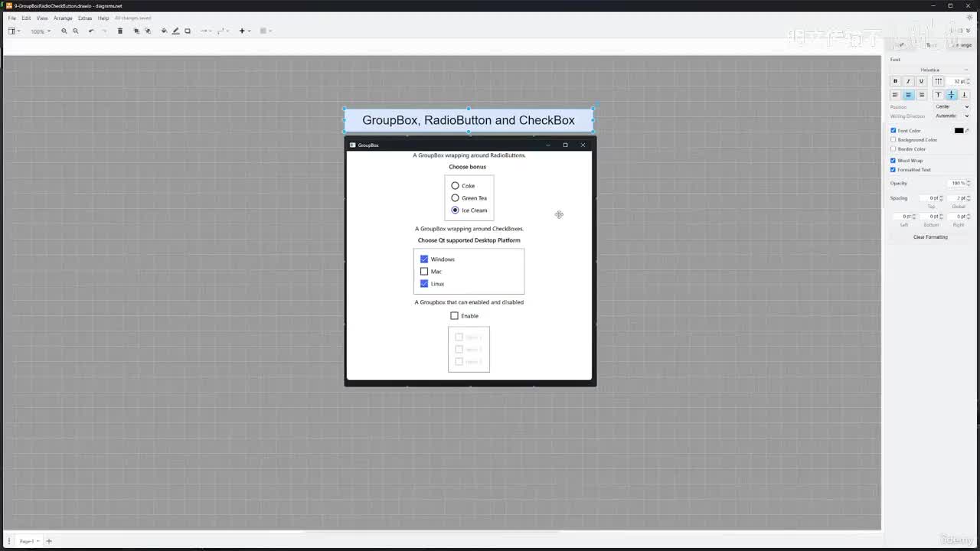The height and width of the screenshot is (551, 980).
Task: Open the Extras menu
Action: point(85,18)
